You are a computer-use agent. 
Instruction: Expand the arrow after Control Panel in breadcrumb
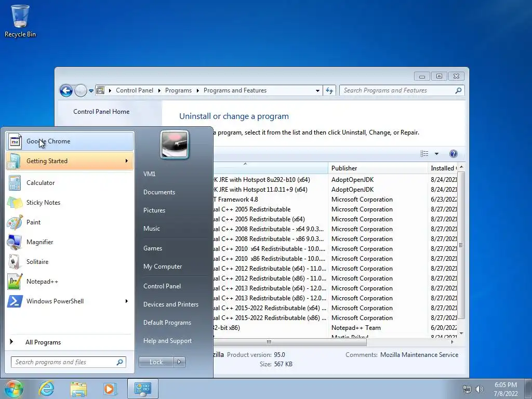(159, 90)
